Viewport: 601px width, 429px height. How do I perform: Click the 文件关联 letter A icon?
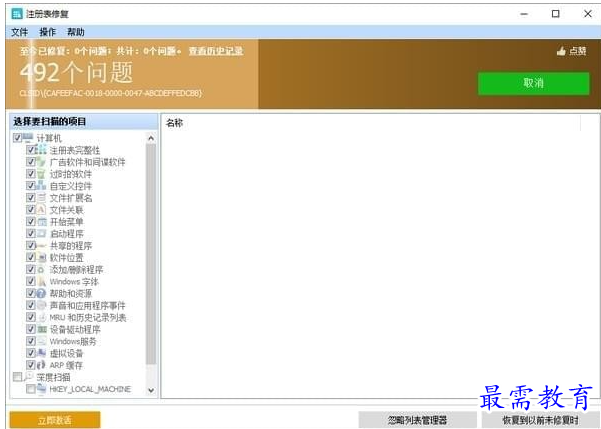pos(41,209)
